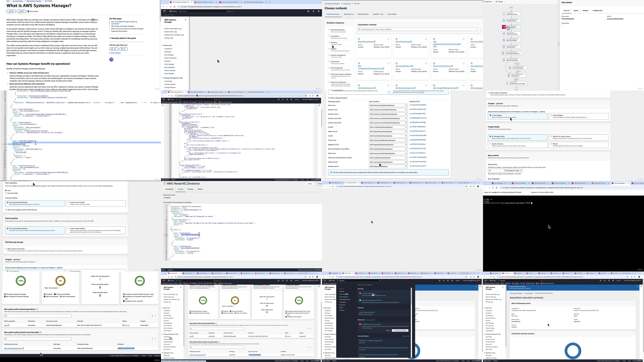Image resolution: width=644 pixels, height=362 pixels.
Task: Select the IdentifyRootVolume lambda step node
Action: pyautogui.click(x=512, y=21)
